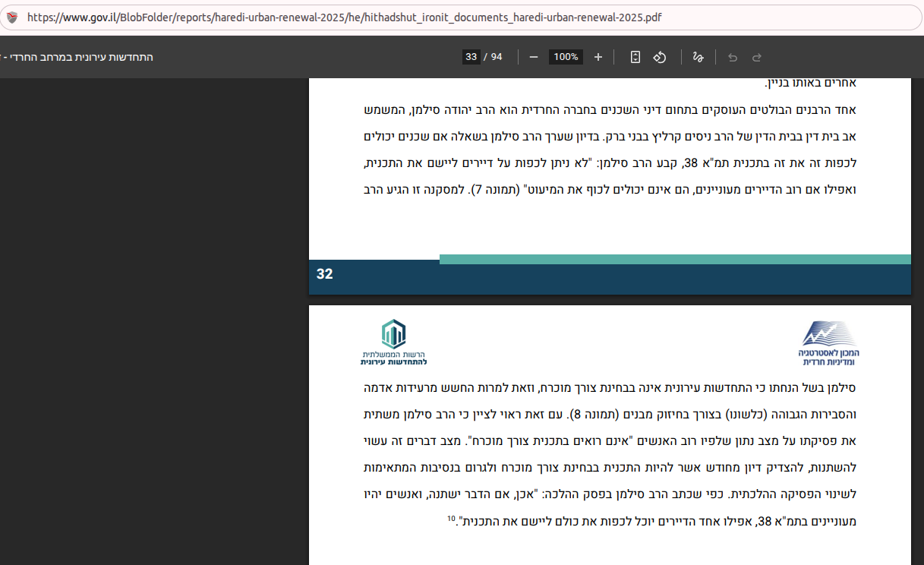
Task: Click the total page count 94
Action: pos(497,57)
